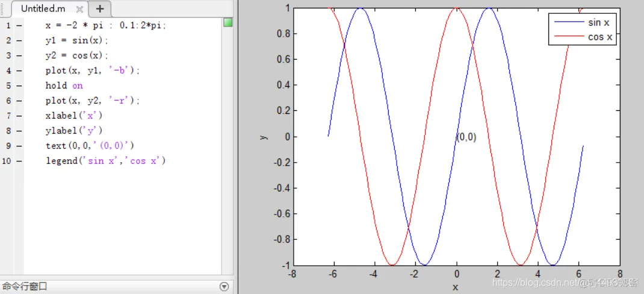This screenshot has height=294, width=644.
Task: Toggle breakpoint dash on line 10 legend
Action: (19, 161)
